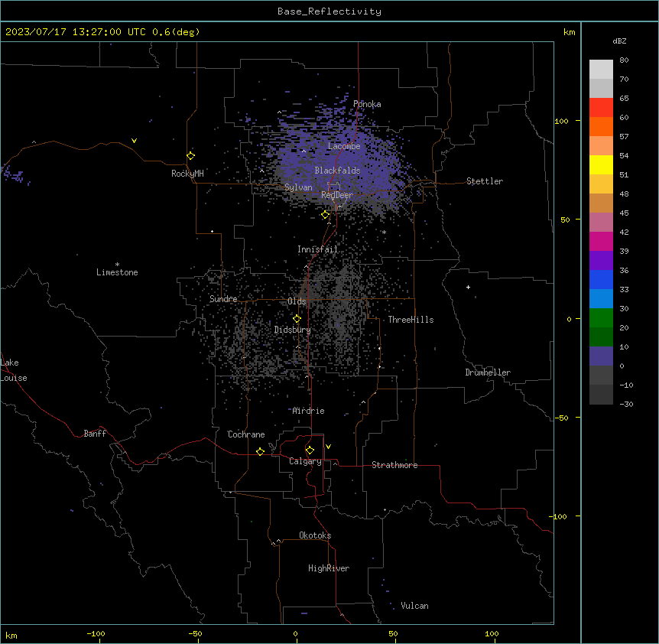This screenshot has width=659, height=644.
Task: Click the Banff town label
Action: [95, 434]
